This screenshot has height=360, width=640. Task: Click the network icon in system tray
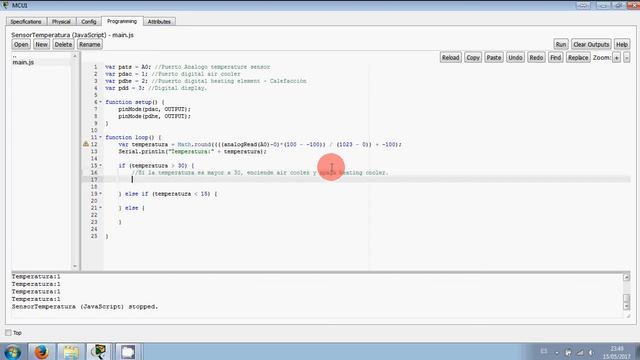tap(580, 352)
